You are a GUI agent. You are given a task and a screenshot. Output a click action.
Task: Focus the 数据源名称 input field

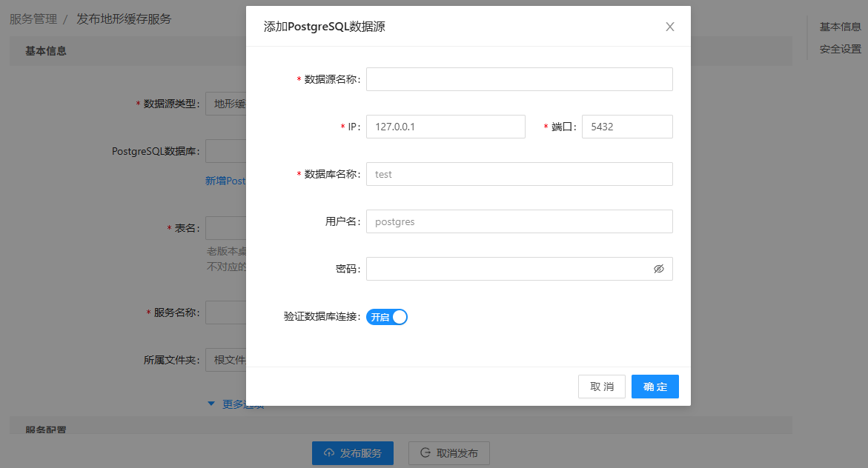pyautogui.click(x=519, y=79)
